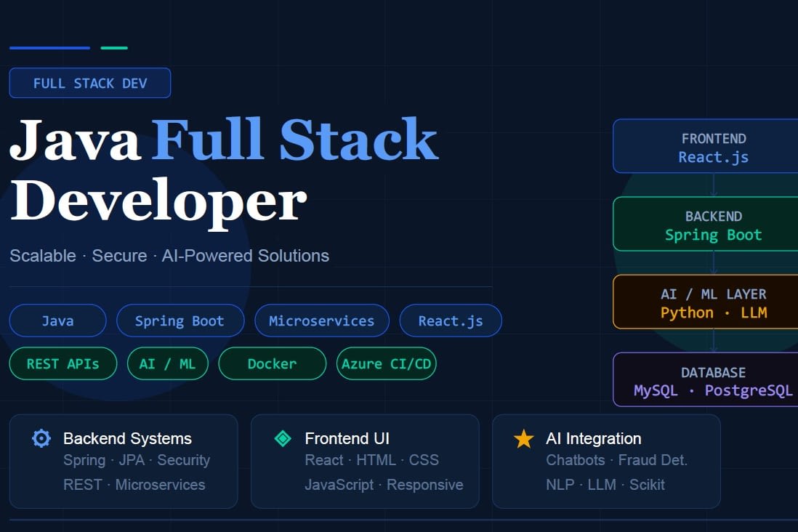The width and height of the screenshot is (798, 532).
Task: Click the 'Scalable · Secure · AI-Powered Solutions' tagline
Action: click(x=169, y=256)
